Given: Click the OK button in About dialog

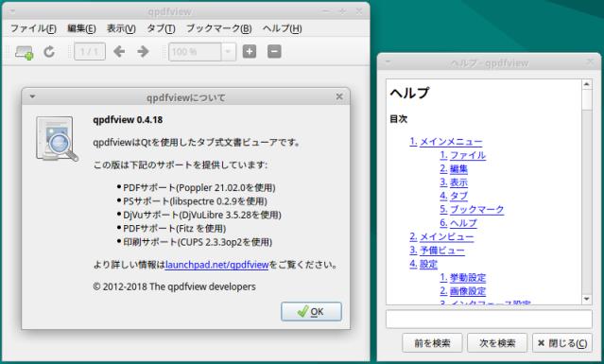Looking at the screenshot, I should click(x=311, y=311).
